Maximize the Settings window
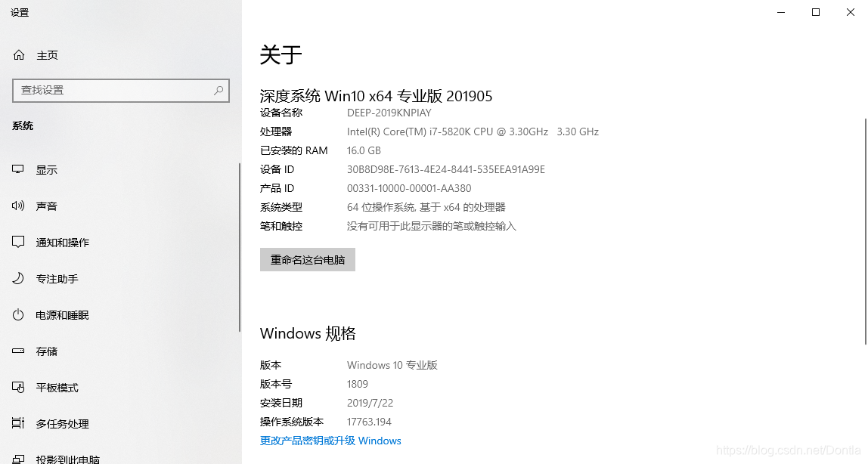 click(x=815, y=12)
